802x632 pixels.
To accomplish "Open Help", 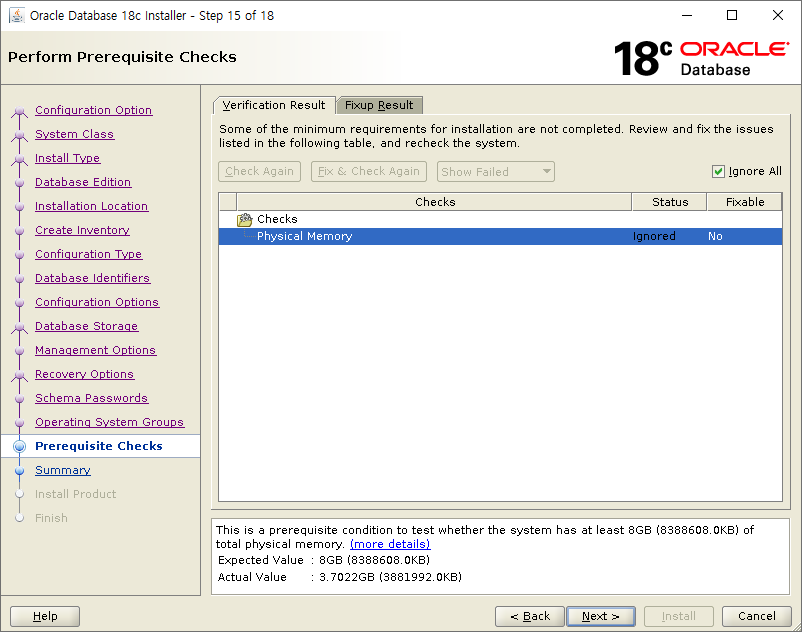I will click(x=45, y=616).
